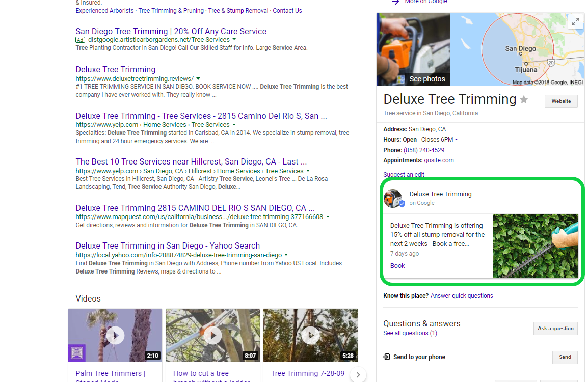
Task: Click More on Google link
Action: (425, 2)
